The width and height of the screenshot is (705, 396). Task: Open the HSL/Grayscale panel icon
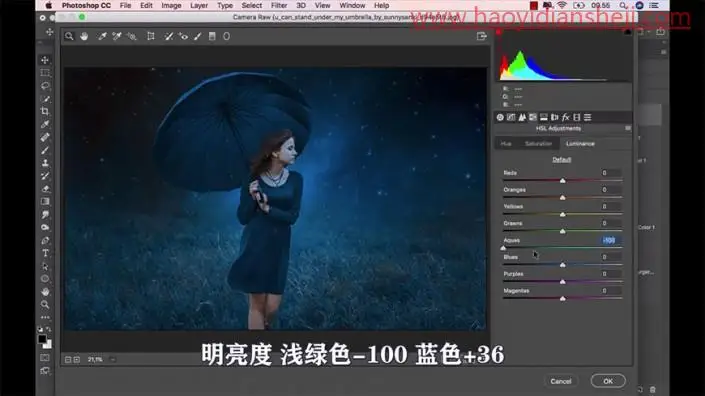(533, 117)
